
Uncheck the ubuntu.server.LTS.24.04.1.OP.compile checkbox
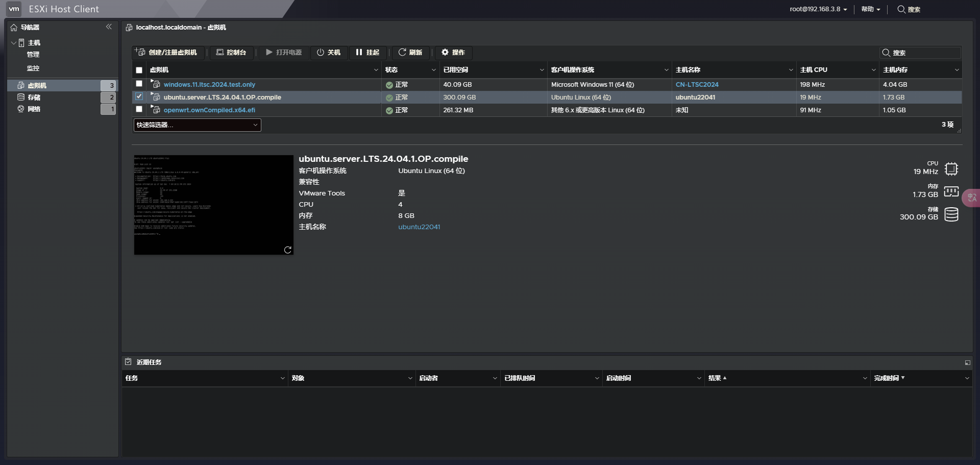tap(139, 96)
